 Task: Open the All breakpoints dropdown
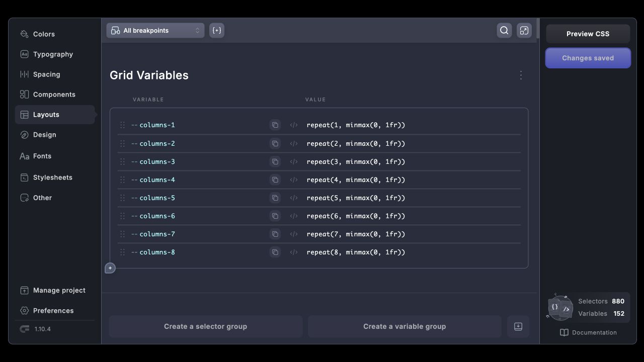(x=155, y=31)
